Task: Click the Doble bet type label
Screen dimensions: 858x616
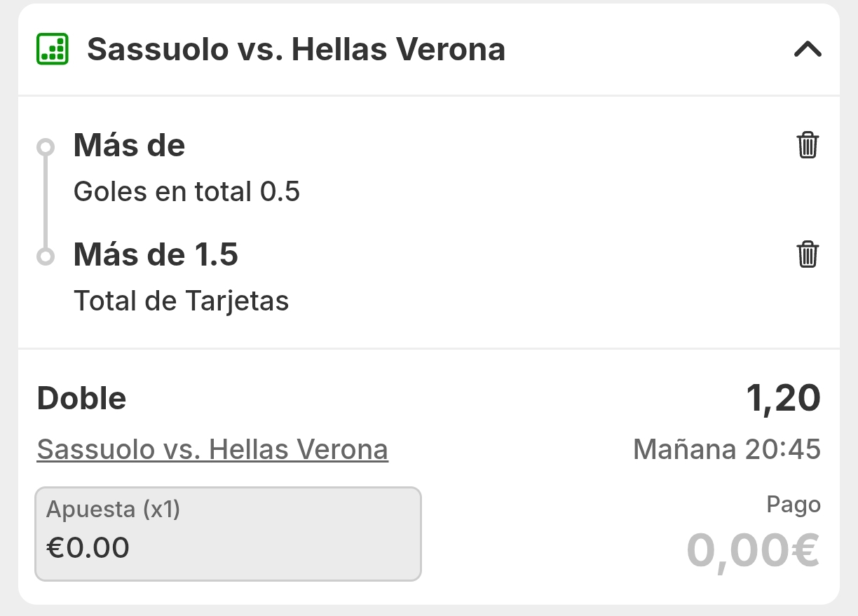Action: click(81, 399)
